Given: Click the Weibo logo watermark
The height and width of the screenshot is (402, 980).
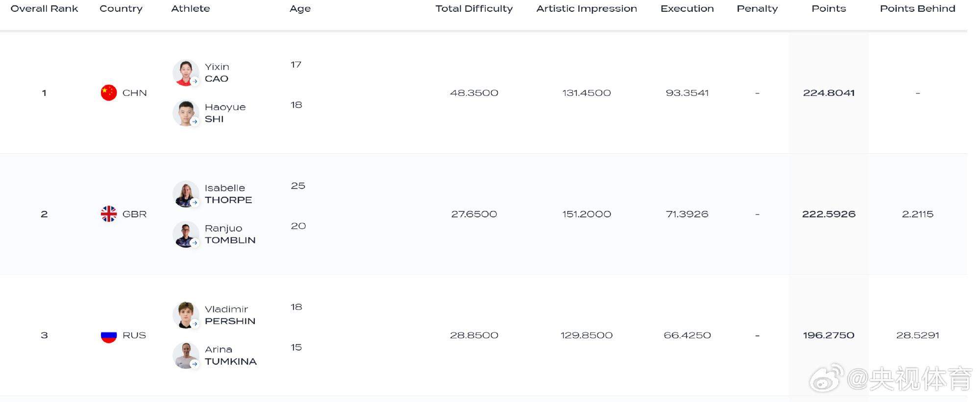Looking at the screenshot, I should [827, 378].
